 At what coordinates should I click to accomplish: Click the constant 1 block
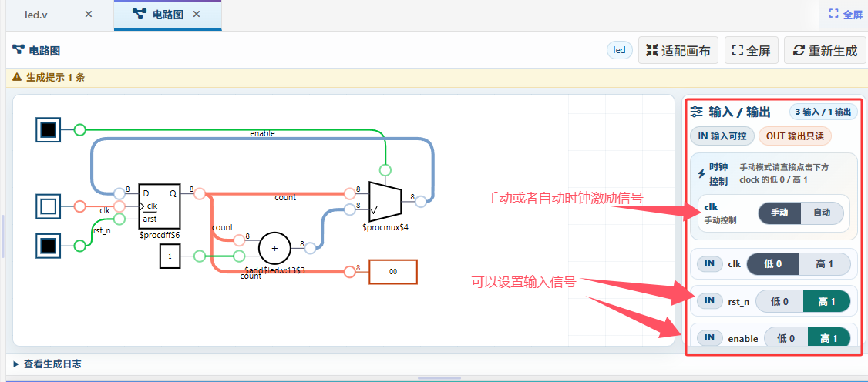[170, 257]
